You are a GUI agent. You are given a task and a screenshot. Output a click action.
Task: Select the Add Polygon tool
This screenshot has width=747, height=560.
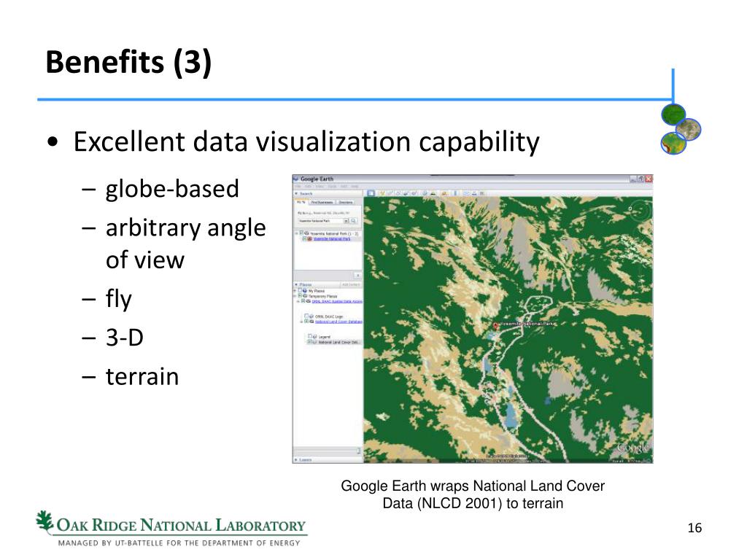click(x=390, y=193)
